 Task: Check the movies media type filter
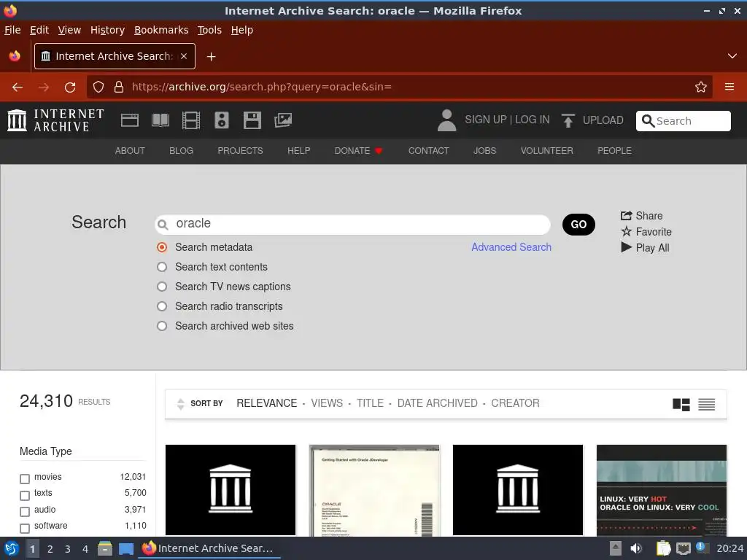click(25, 478)
